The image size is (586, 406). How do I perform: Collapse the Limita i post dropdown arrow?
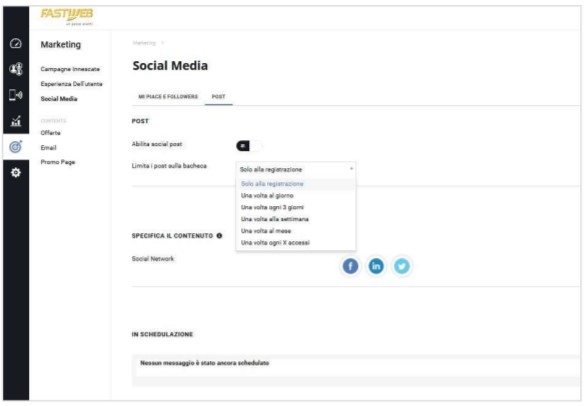(x=351, y=169)
